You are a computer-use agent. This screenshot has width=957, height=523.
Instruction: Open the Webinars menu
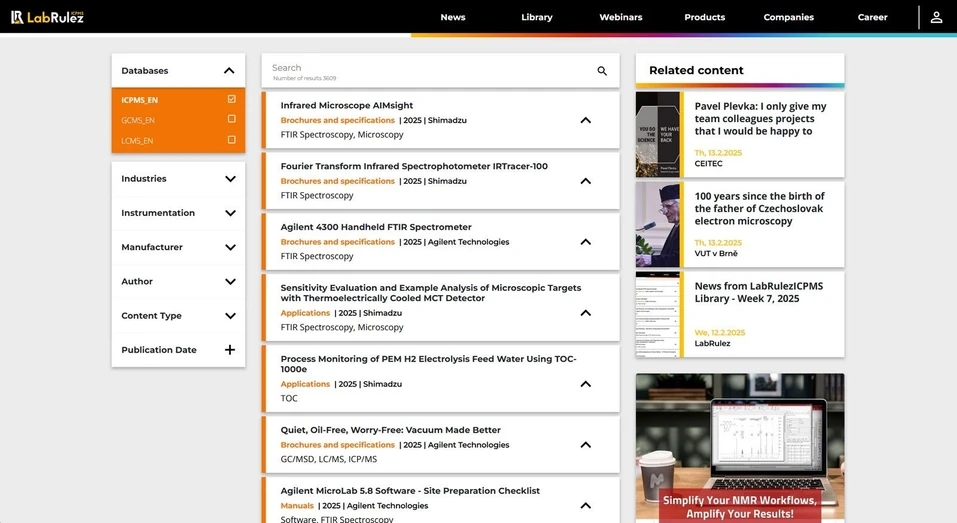[621, 17]
